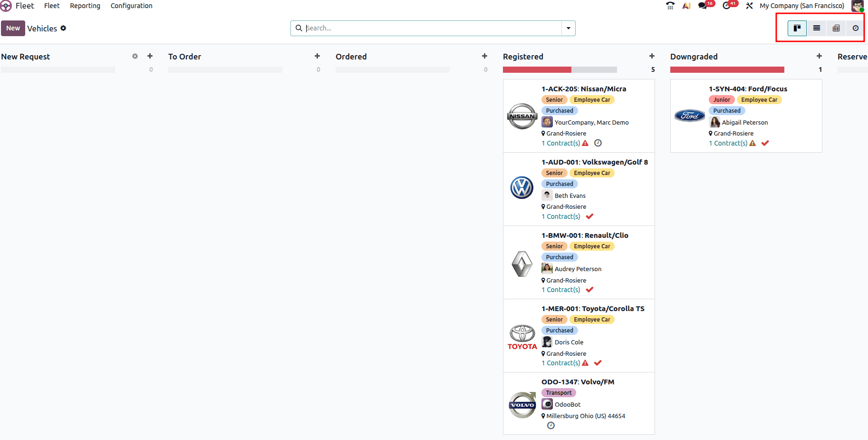This screenshot has height=440, width=868.
Task: Open card titled 1-ACK-205: Nissan/Micra
Action: pyautogui.click(x=584, y=89)
